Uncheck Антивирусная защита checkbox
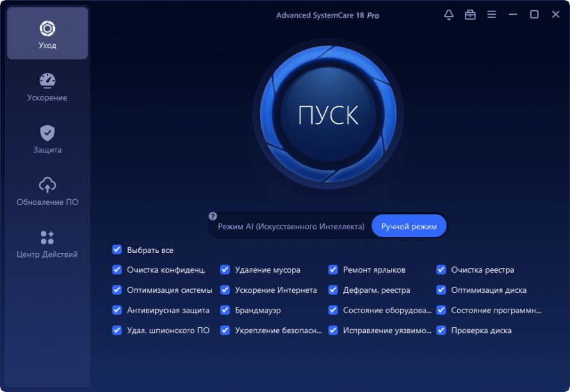This screenshot has width=570, height=392. point(117,310)
